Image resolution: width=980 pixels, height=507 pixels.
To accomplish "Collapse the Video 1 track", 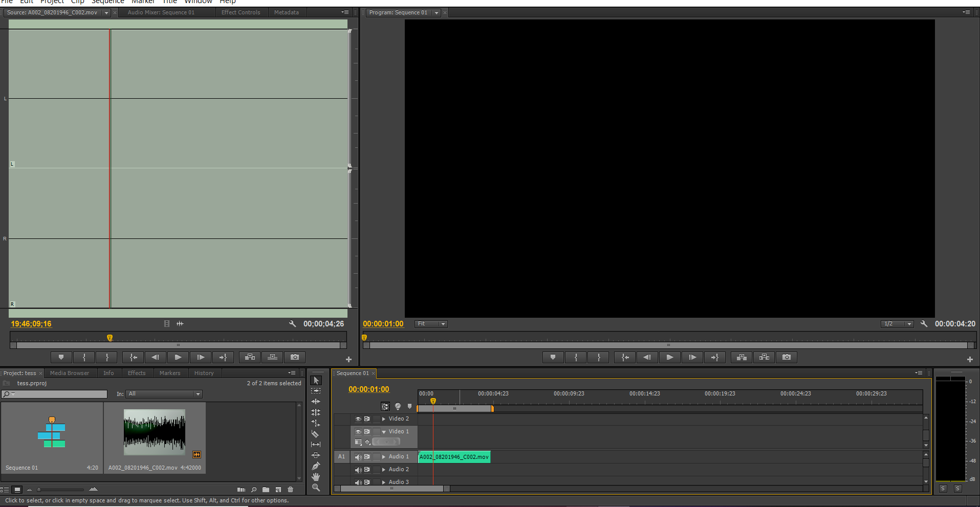I will pyautogui.click(x=384, y=432).
